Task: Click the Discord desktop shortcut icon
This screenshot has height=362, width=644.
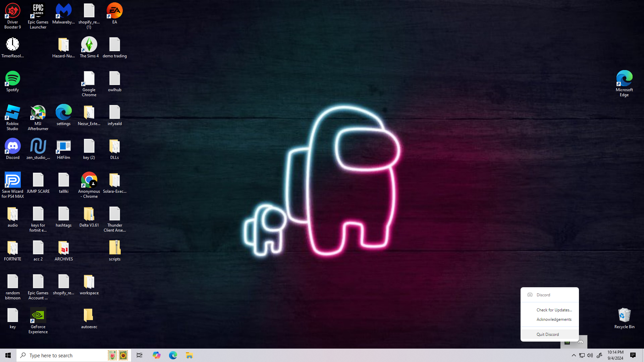Action: click(13, 147)
